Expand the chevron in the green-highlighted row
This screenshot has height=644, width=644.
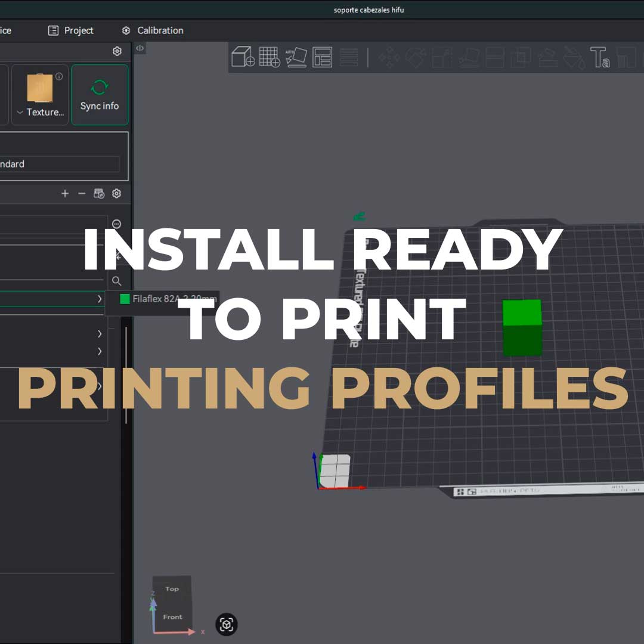100,299
